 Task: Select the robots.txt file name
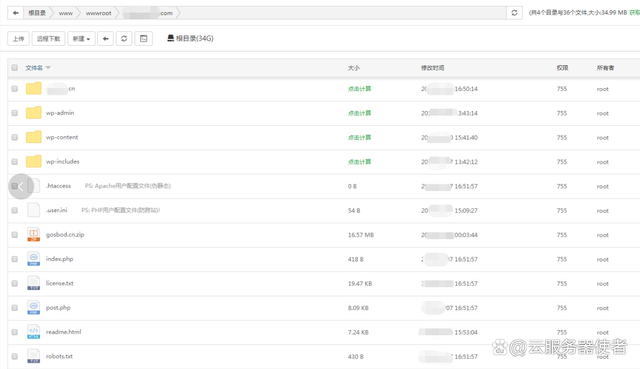[59, 356]
